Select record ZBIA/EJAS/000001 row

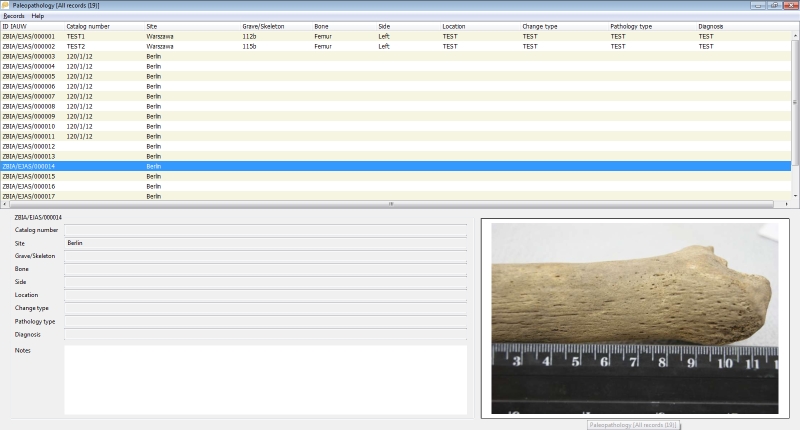(x=29, y=36)
